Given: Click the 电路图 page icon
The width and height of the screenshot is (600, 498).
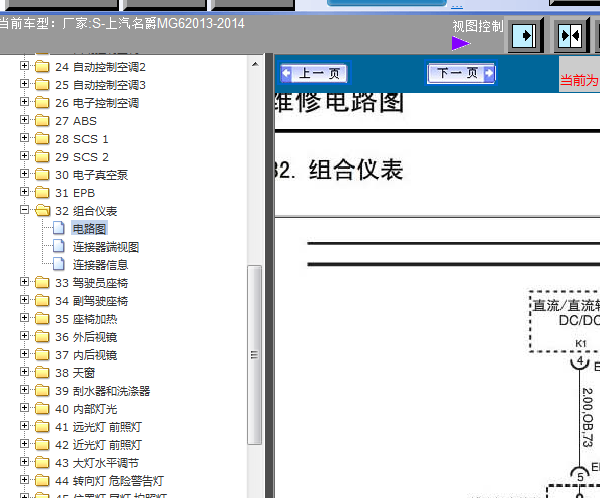Looking at the screenshot, I should tap(59, 228).
